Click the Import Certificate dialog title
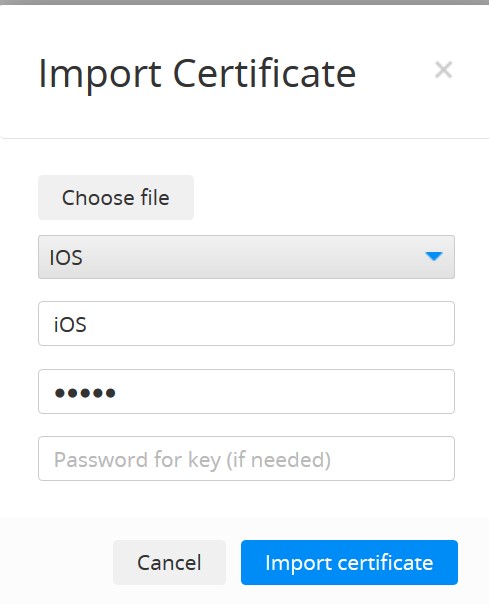 [x=197, y=73]
